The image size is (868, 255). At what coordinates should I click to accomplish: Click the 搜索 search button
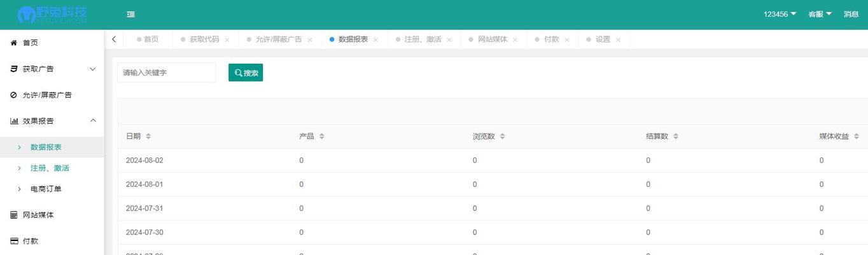click(246, 73)
